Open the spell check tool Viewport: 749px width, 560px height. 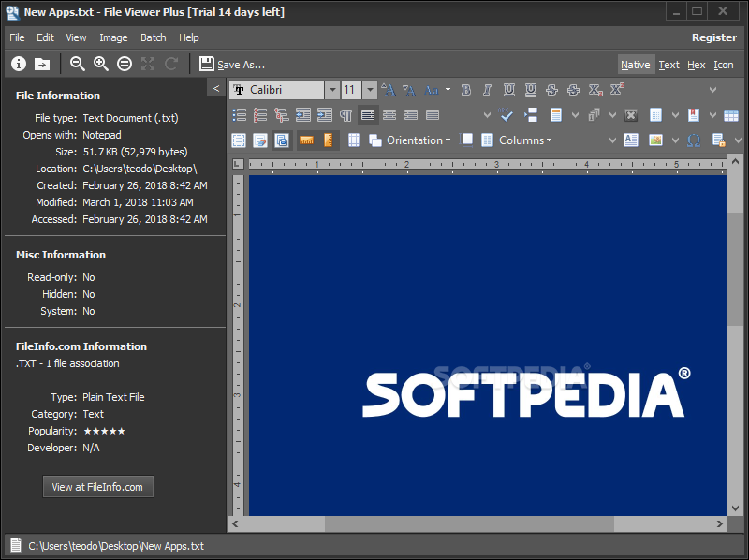[x=506, y=114]
